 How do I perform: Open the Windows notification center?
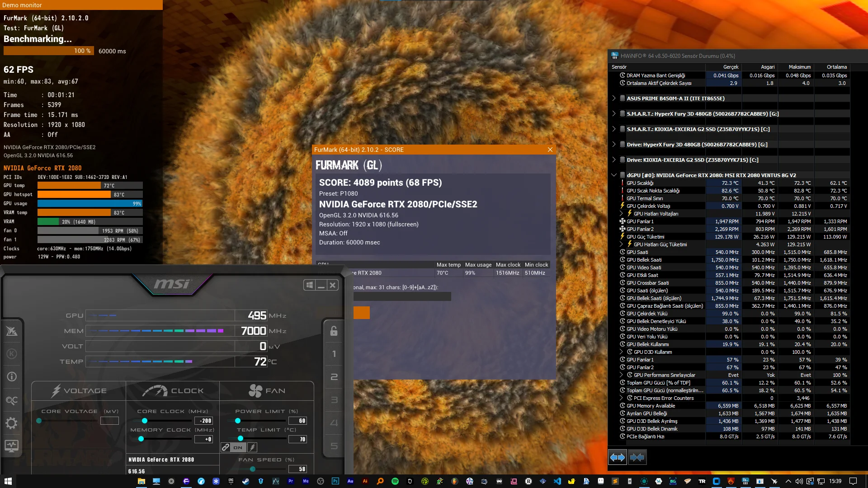(853, 481)
